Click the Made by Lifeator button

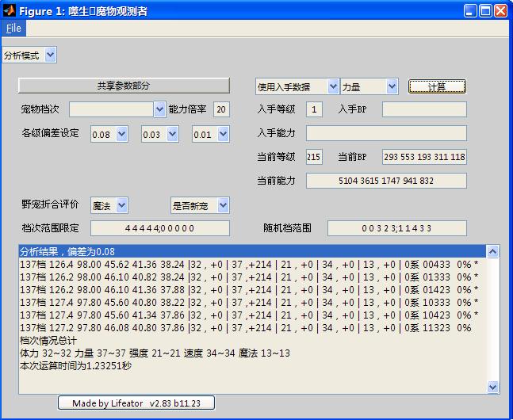[x=136, y=403]
